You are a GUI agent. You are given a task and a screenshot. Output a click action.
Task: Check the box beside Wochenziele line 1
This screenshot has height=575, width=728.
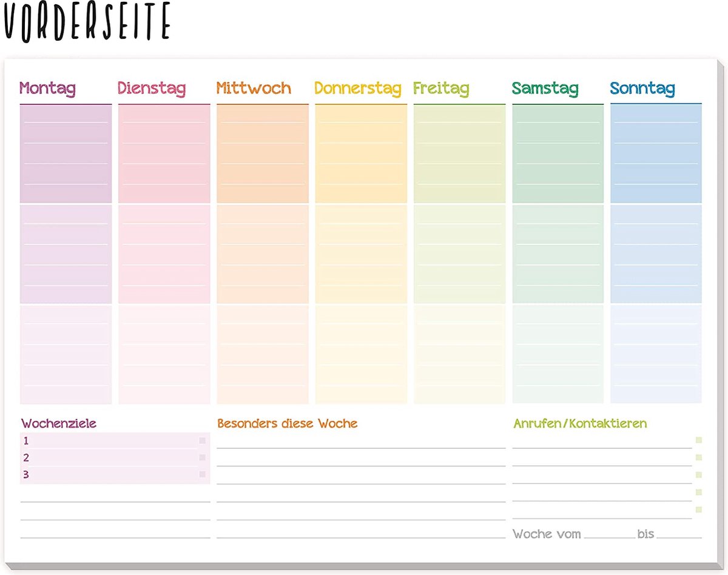coord(202,441)
